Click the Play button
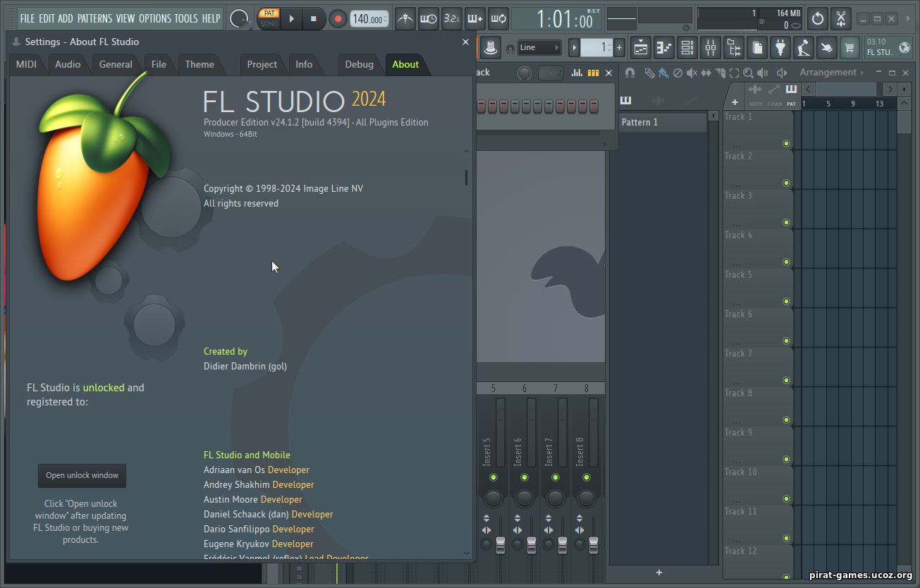The image size is (920, 588). point(291,19)
